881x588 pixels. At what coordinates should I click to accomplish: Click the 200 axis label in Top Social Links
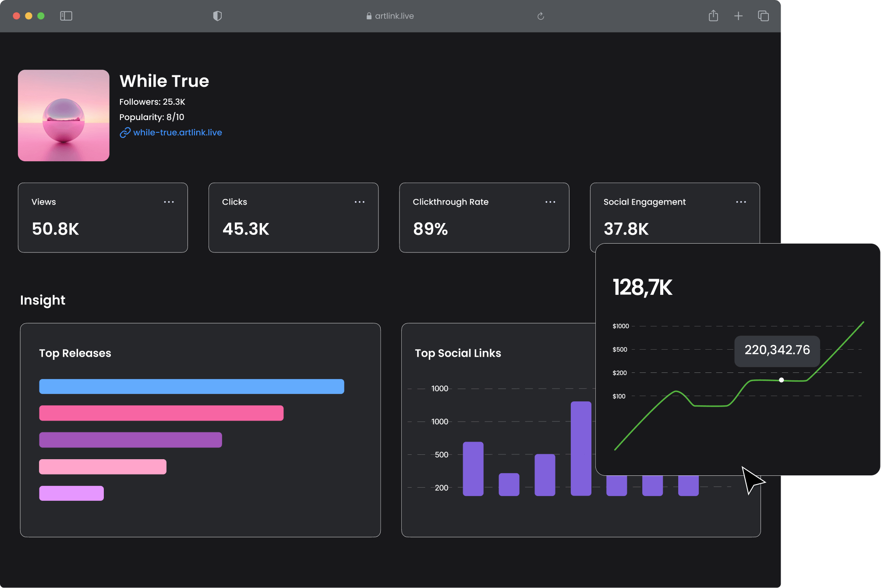point(442,488)
